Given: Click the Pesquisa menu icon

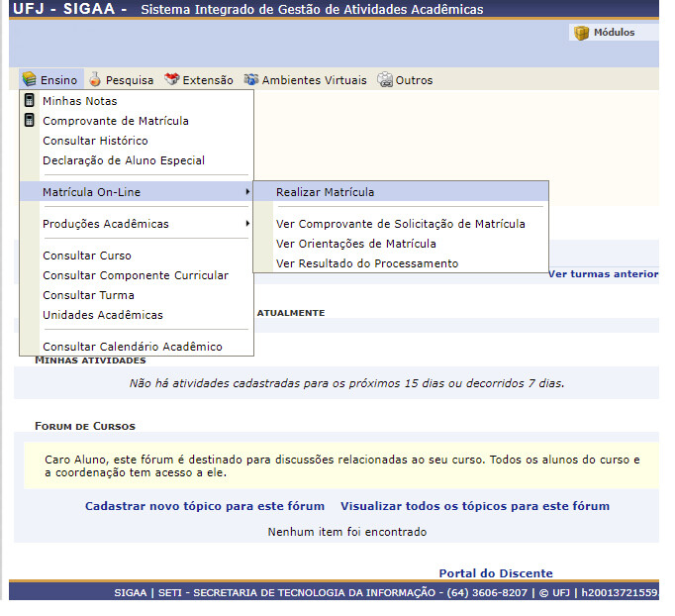Looking at the screenshot, I should (x=95, y=80).
